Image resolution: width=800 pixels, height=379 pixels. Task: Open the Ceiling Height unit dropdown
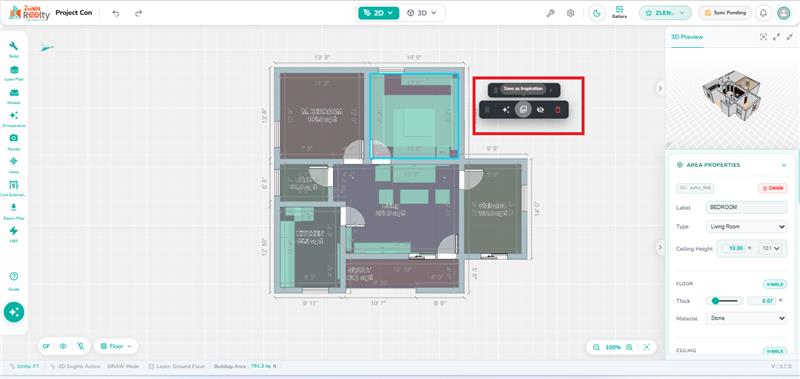[x=770, y=248]
